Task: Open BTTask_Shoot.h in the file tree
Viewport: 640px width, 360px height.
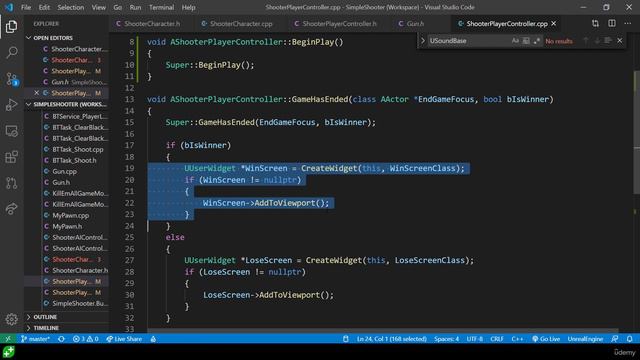Action: 74,160
